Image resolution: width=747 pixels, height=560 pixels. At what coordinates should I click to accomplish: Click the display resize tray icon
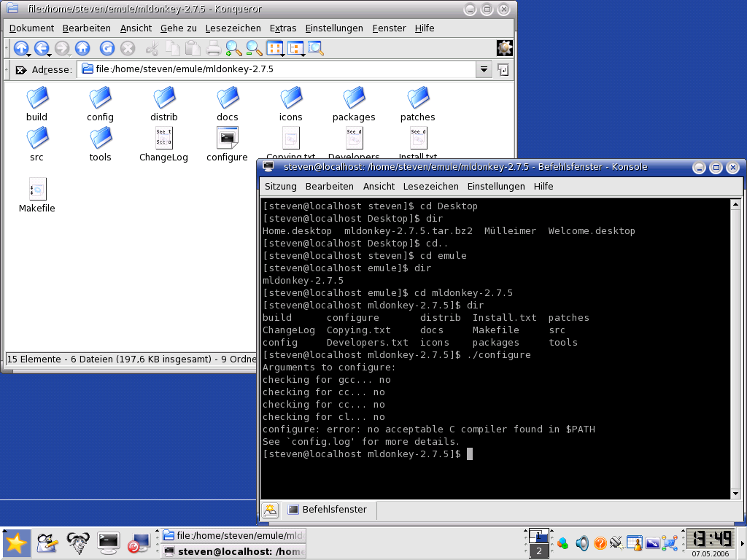(x=652, y=542)
